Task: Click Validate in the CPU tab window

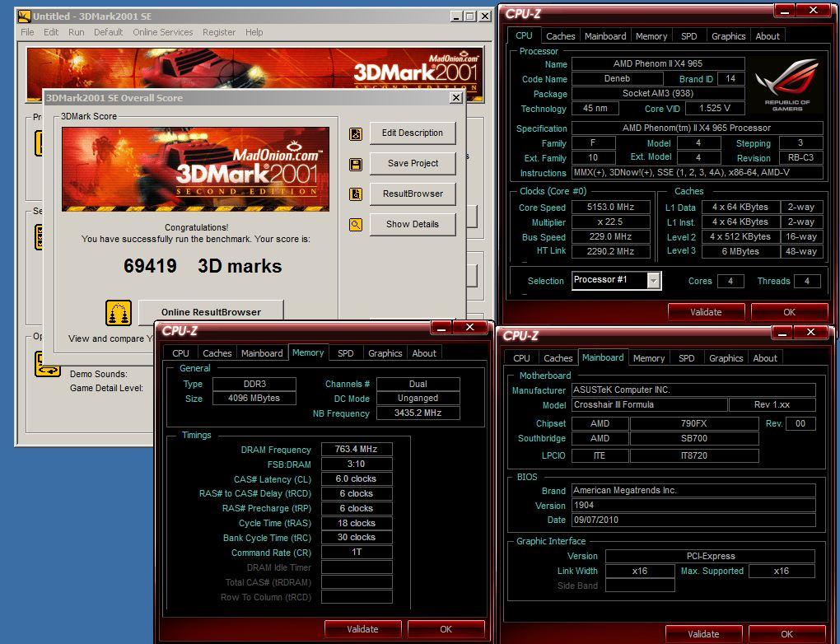Action: (x=706, y=312)
